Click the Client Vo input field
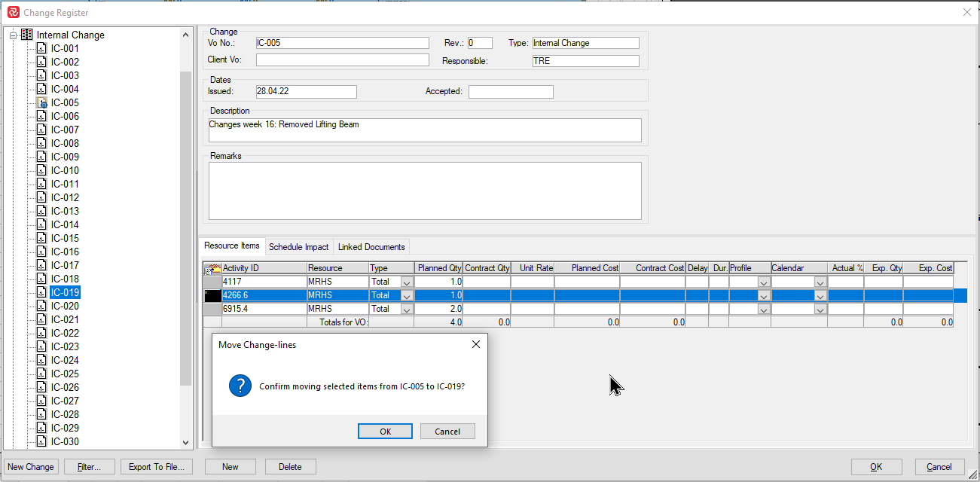Image resolution: width=980 pixels, height=482 pixels. [x=342, y=59]
